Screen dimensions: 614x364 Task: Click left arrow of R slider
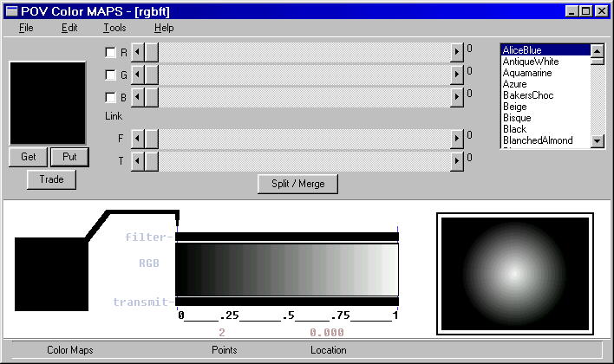137,52
